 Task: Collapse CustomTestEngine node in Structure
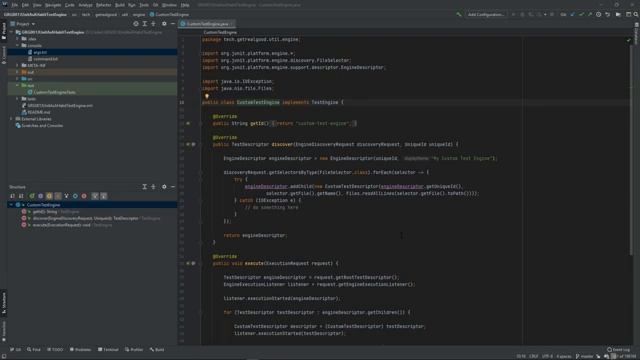pos(12,205)
